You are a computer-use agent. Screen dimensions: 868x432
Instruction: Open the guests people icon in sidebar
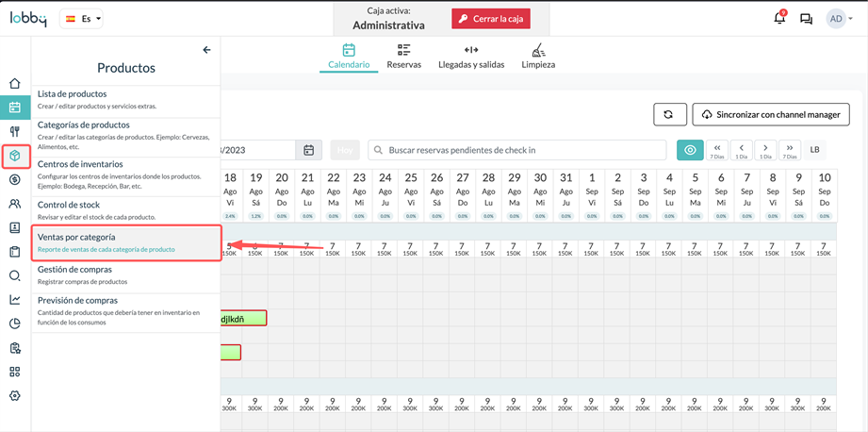15,204
